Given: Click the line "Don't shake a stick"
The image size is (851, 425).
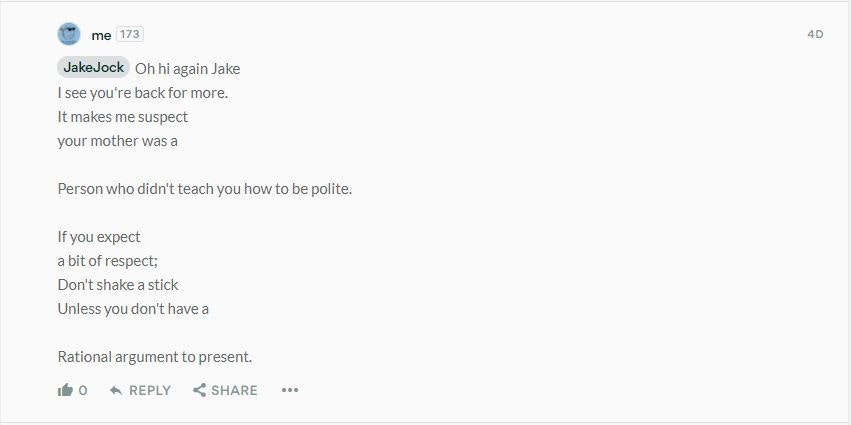Looking at the screenshot, I should 118,285.
